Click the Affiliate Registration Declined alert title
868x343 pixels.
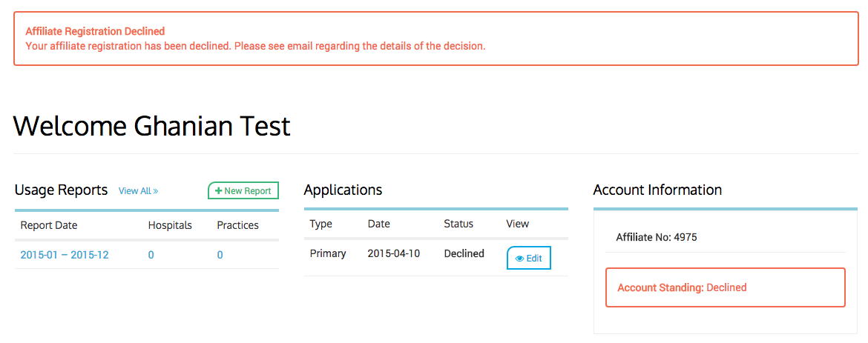pos(95,32)
